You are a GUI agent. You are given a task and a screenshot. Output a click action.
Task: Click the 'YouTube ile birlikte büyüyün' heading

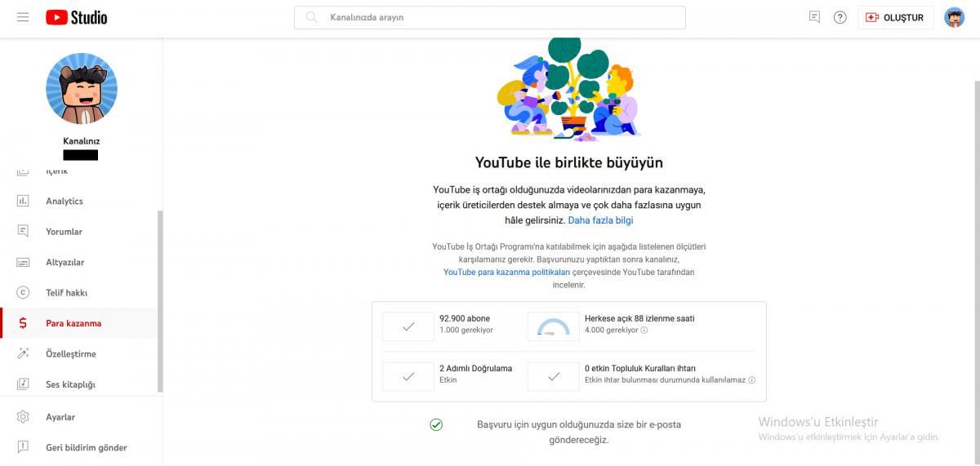[x=569, y=162]
